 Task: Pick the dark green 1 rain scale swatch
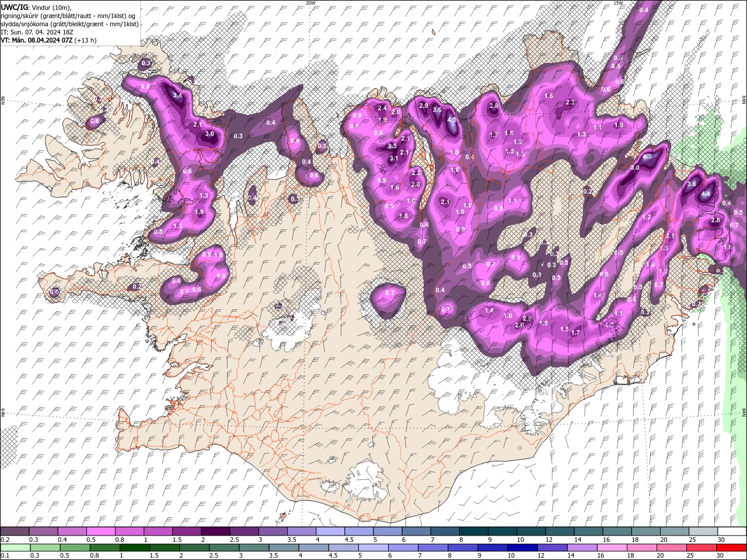pos(135,547)
